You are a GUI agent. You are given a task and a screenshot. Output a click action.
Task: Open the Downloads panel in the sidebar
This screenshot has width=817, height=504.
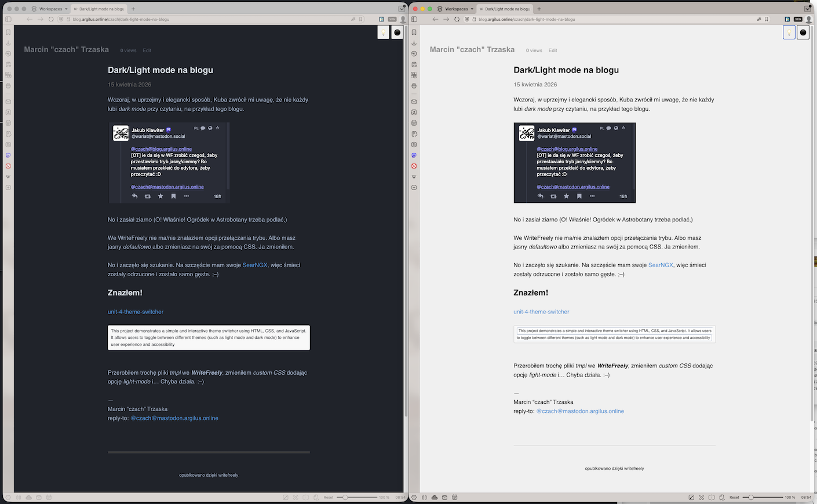8,43
